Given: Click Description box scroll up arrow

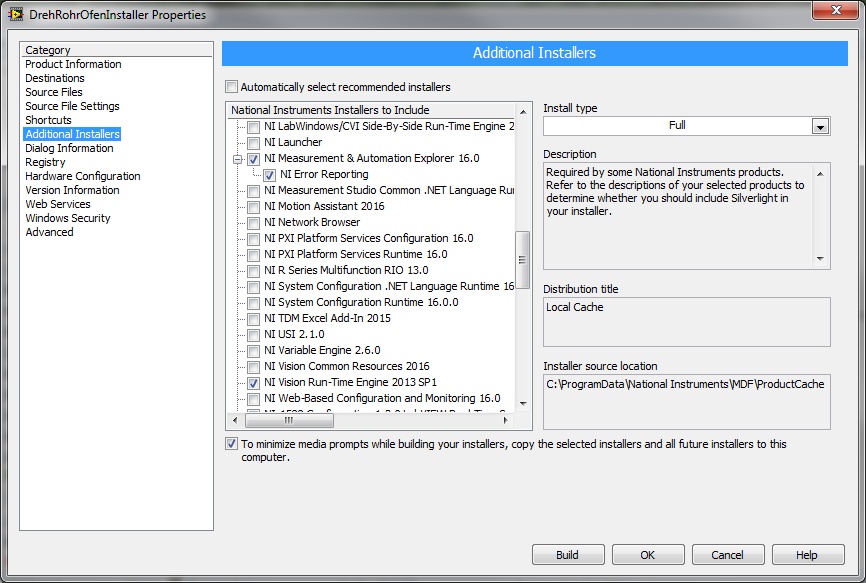Looking at the screenshot, I should (x=820, y=174).
